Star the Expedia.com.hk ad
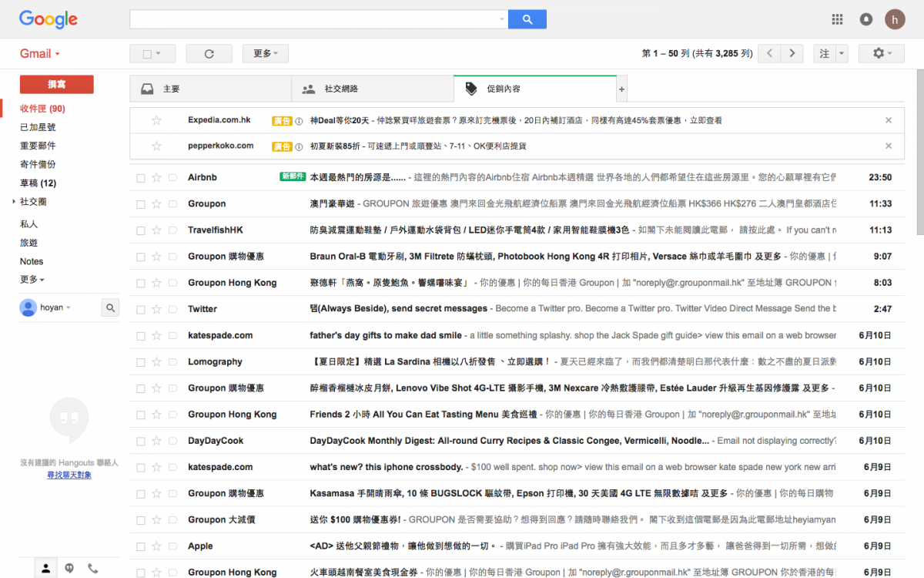The image size is (924, 578). 157,120
